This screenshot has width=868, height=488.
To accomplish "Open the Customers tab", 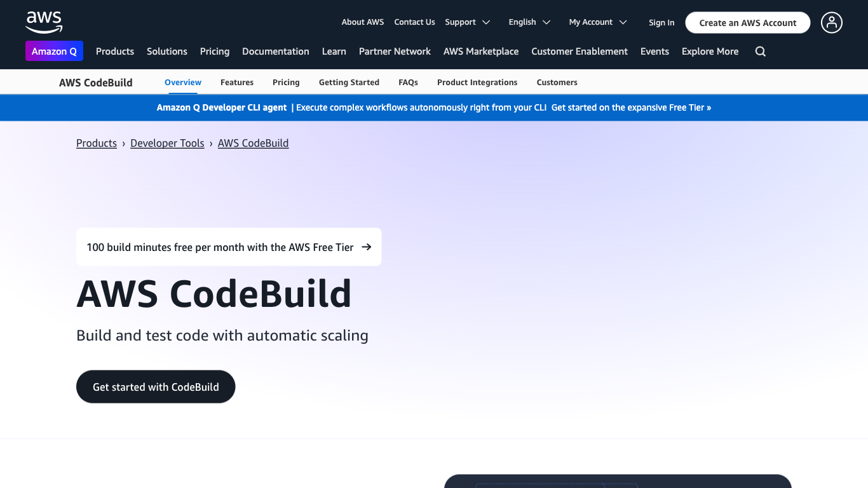I will pos(557,83).
